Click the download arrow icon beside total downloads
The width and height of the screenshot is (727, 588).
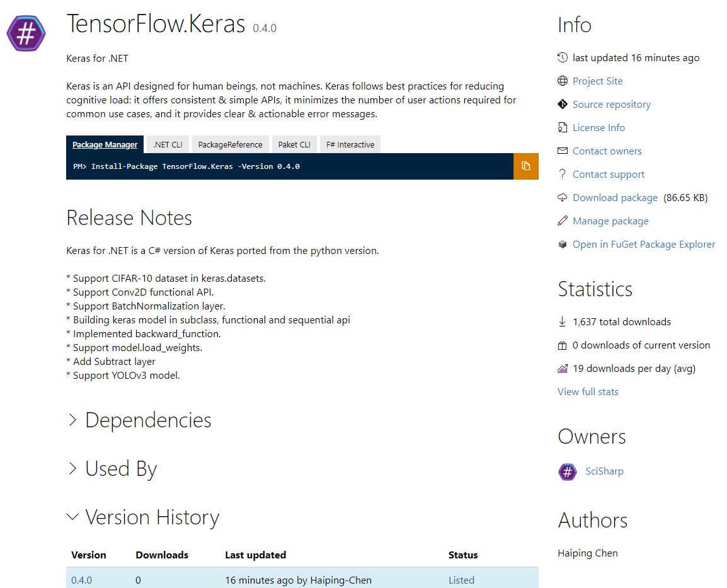click(x=563, y=321)
